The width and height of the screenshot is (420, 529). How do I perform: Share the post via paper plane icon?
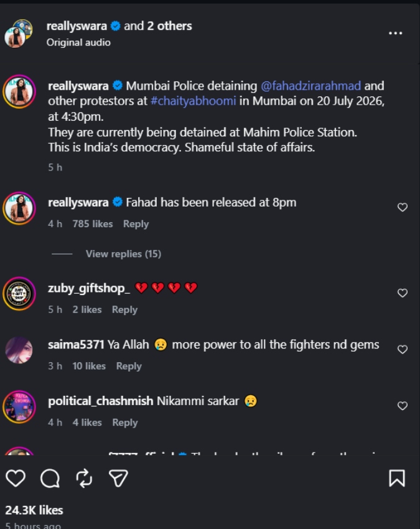[x=118, y=478]
